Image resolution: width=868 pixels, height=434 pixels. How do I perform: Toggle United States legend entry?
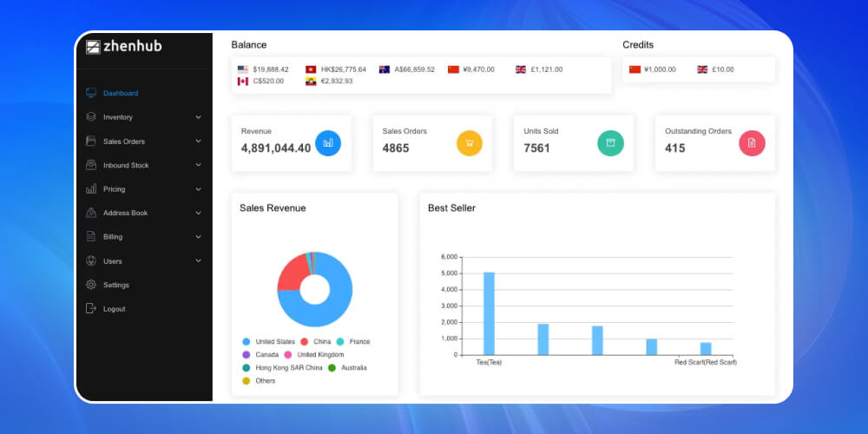coord(268,341)
